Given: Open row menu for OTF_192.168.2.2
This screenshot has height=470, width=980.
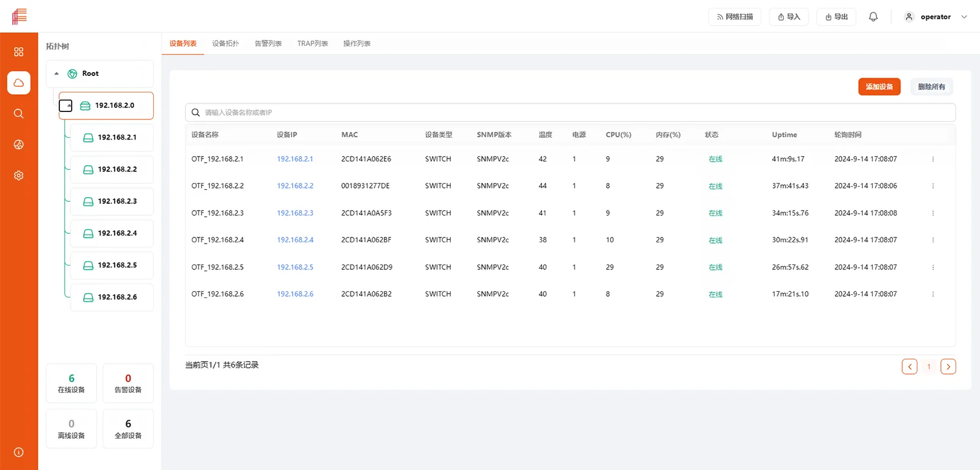Looking at the screenshot, I should pos(933,186).
